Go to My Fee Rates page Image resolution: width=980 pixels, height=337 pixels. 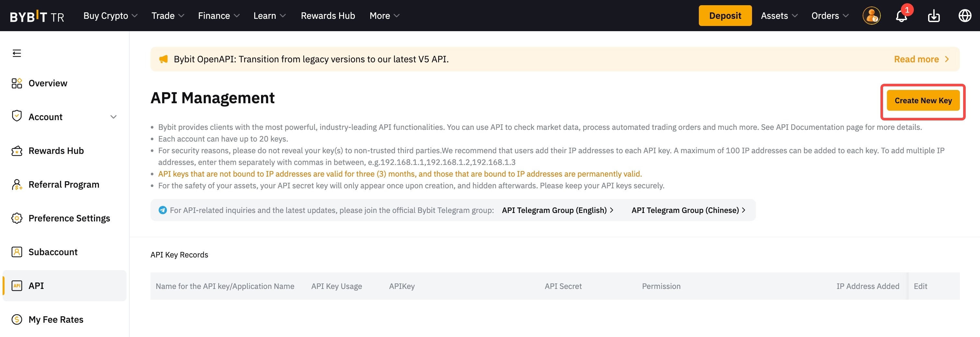(55, 319)
